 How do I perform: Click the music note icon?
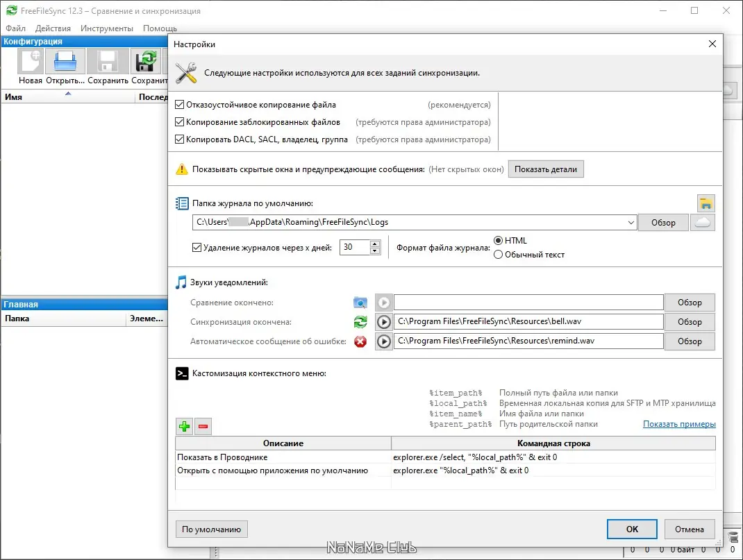[181, 282]
